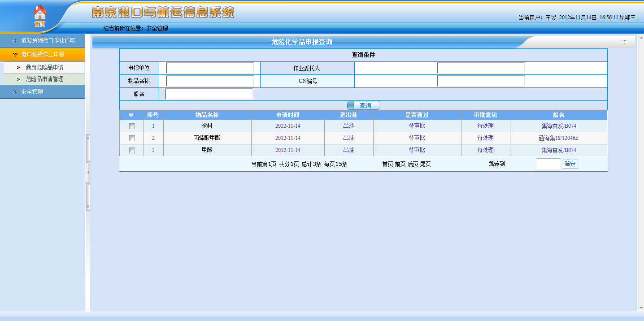This screenshot has height=321, width=644.
Task: Go to the 尾页 last page link
Action: pyautogui.click(x=425, y=164)
